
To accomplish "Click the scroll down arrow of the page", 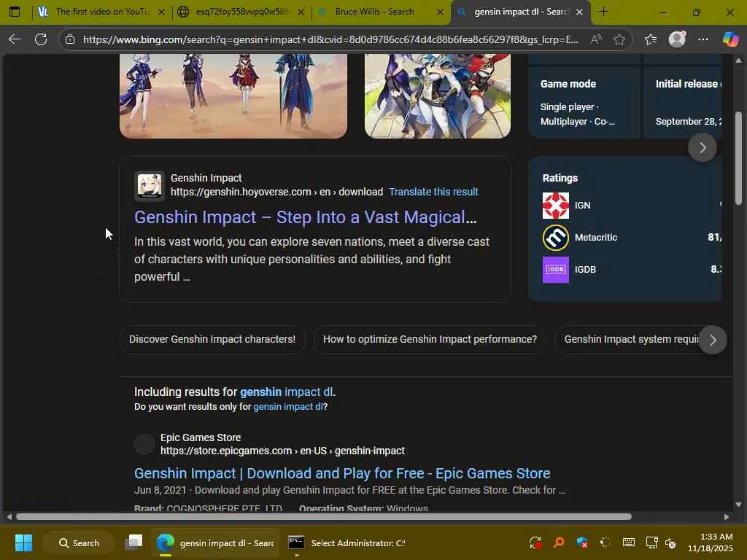I will click(738, 505).
